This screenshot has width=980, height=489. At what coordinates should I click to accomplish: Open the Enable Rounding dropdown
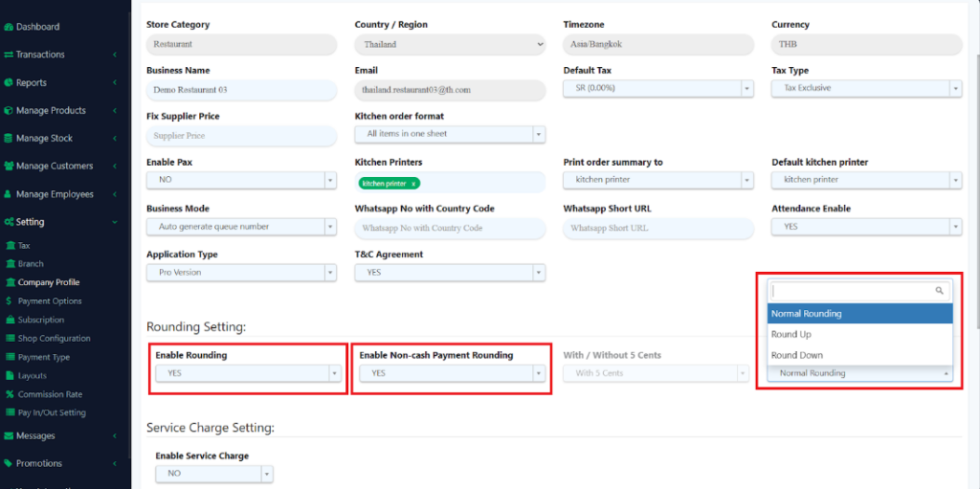click(x=246, y=373)
